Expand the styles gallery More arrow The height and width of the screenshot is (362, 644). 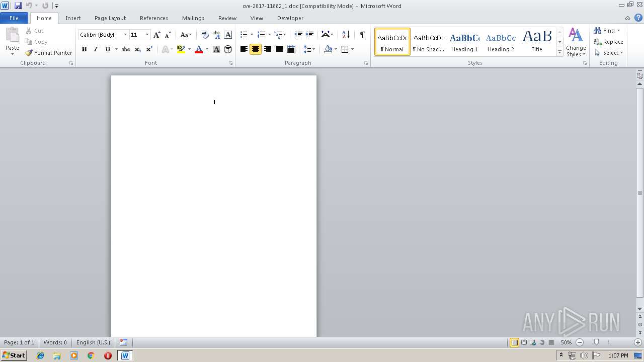pos(559,52)
